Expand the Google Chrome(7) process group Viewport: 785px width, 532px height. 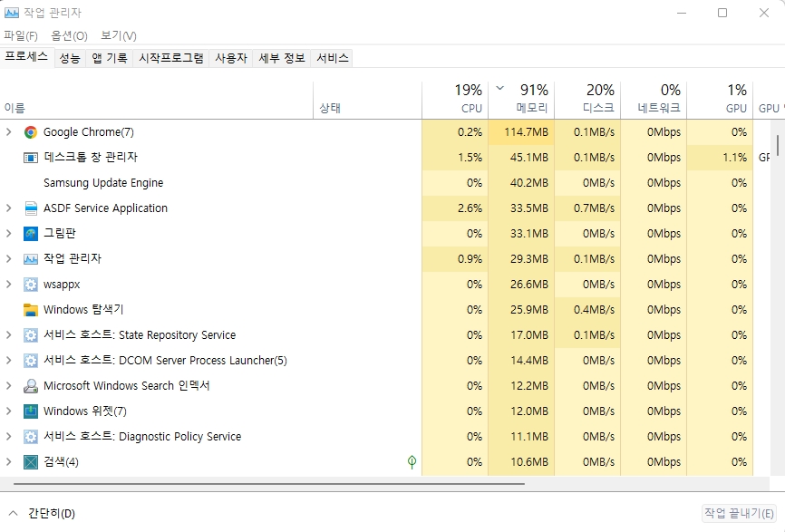tap(8, 132)
